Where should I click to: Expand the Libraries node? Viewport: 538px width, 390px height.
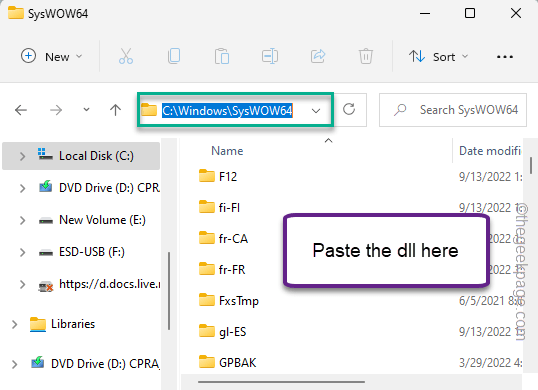(x=14, y=324)
